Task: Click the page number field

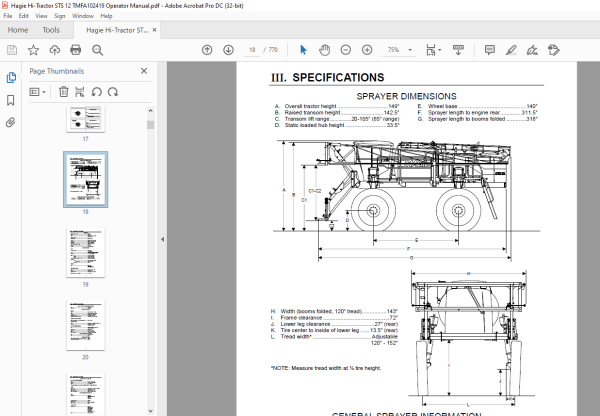Action: pyautogui.click(x=252, y=50)
